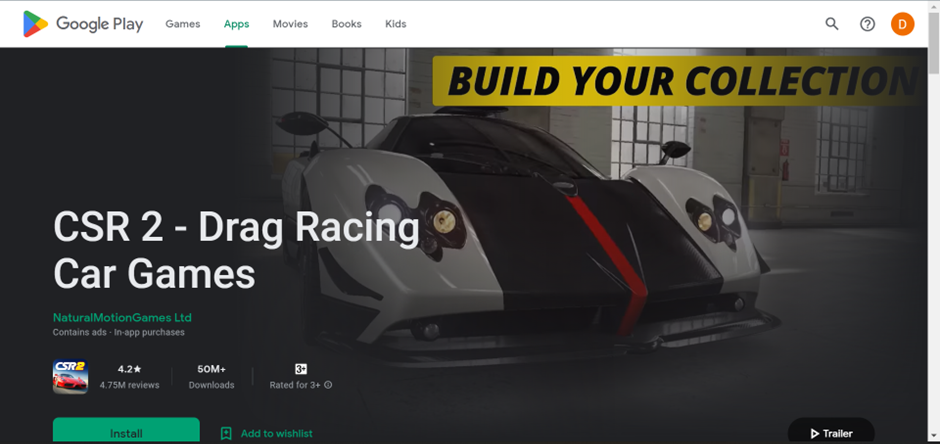Open the orange D account avatar
The width and height of the screenshot is (940, 444).
(902, 24)
